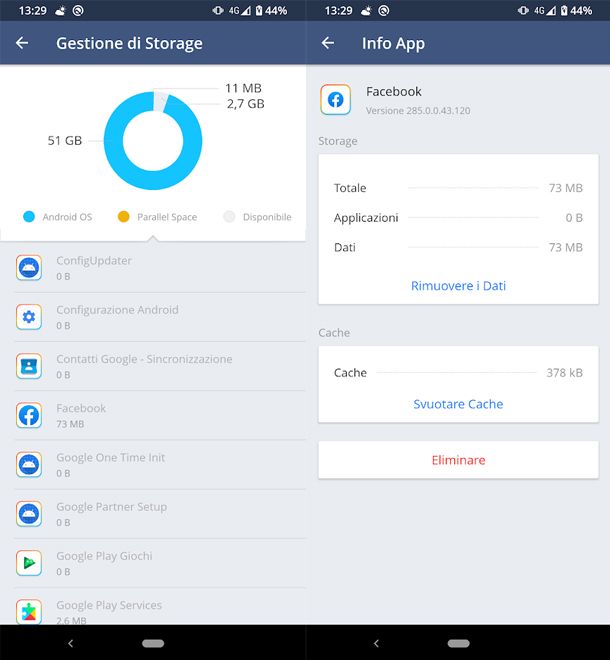Tap grey Disponibile legend dot
This screenshot has height=660, width=610.
point(229,216)
